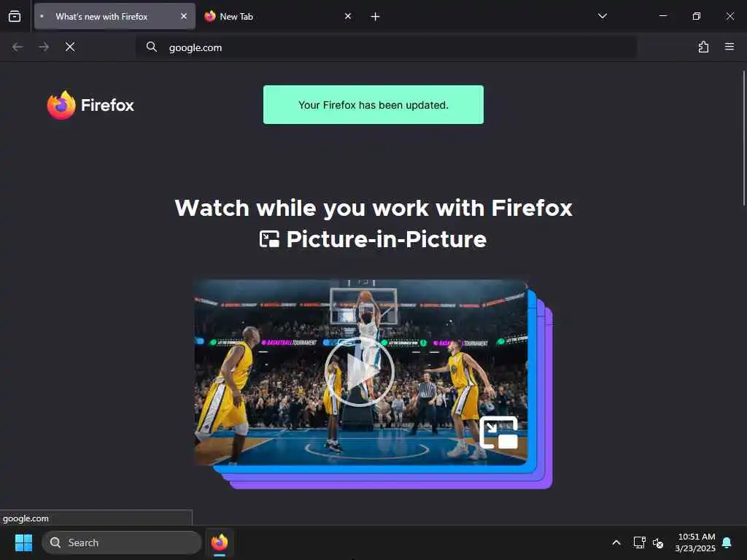This screenshot has width=747, height=560.
Task: Open a new tab with plus button
Action: click(x=375, y=17)
